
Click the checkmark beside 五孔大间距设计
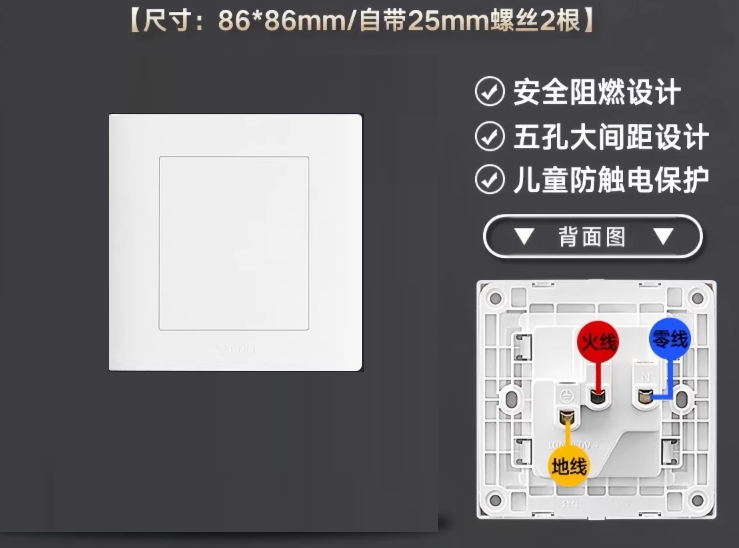490,136
